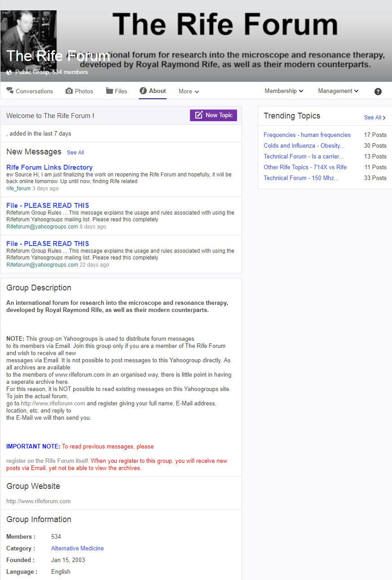Screen dimensions: 392x580
Task: Select the About tab
Action: (153, 91)
